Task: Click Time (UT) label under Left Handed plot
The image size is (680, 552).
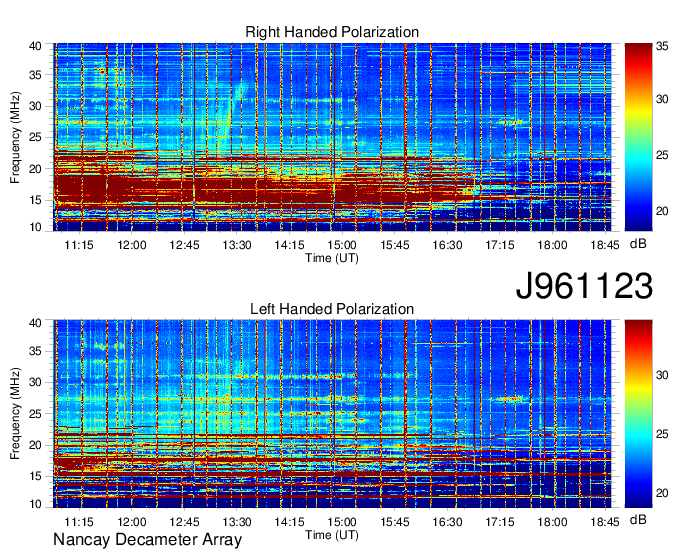Action: 332,535
